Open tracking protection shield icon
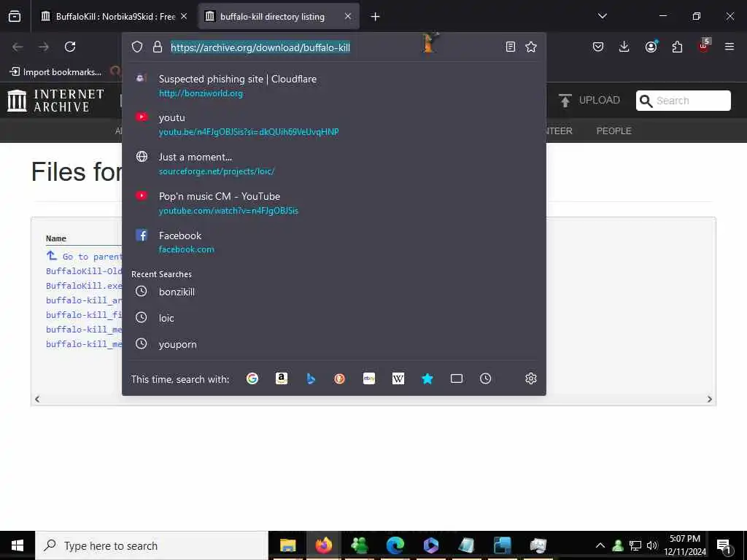This screenshot has width=747, height=560. 137,47
